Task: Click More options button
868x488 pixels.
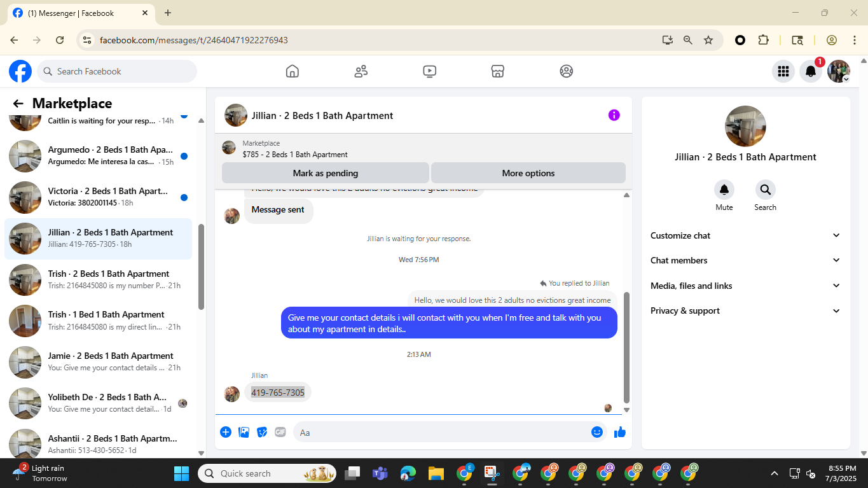Action: 528,173
